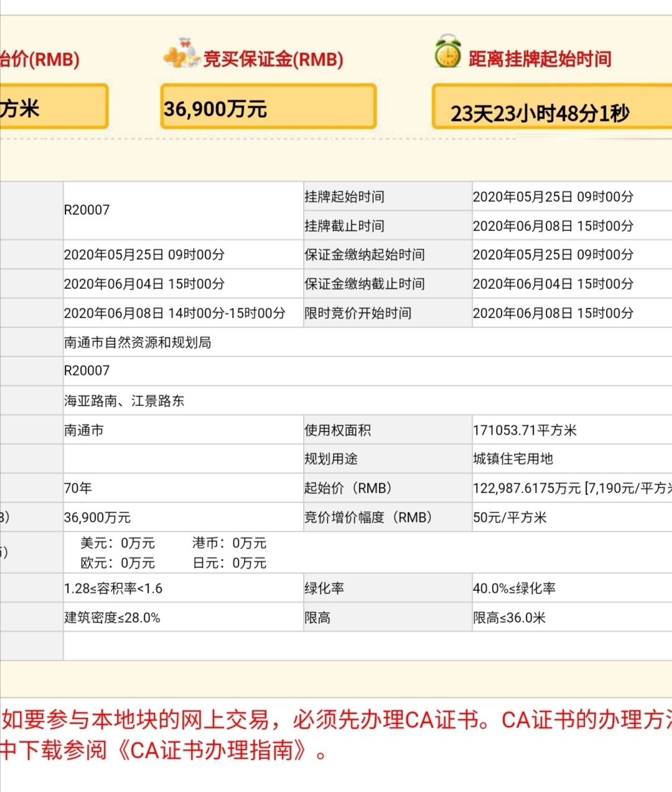Click the green alarm clock icon

tap(447, 53)
